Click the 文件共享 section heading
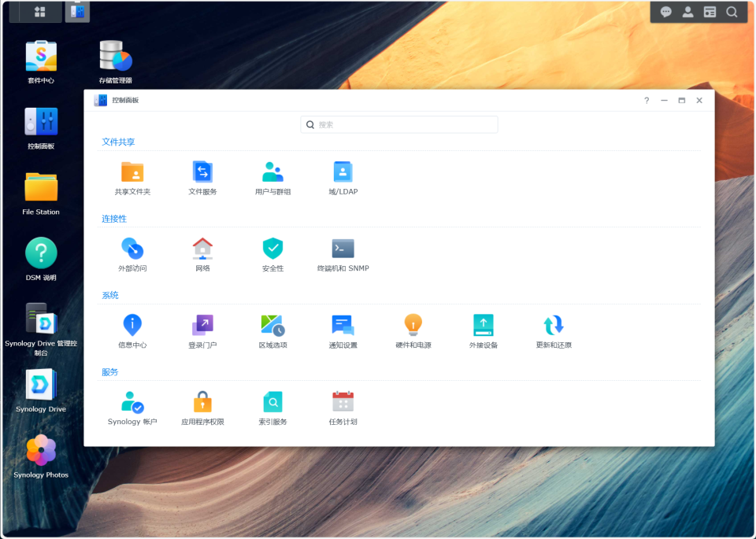This screenshot has width=756, height=539. (118, 142)
